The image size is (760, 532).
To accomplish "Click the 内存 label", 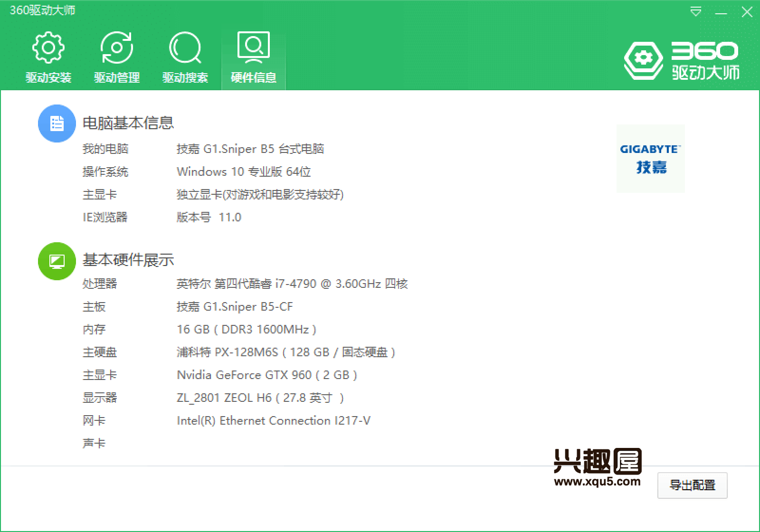I will [94, 329].
